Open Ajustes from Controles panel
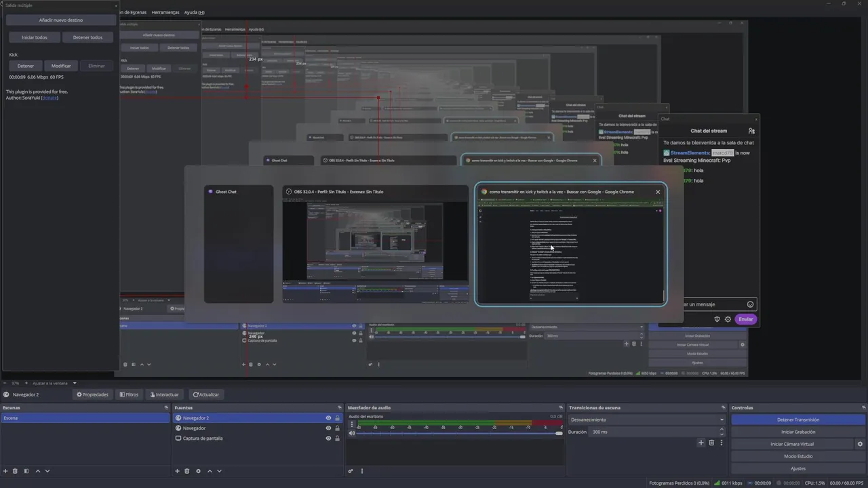The height and width of the screenshot is (488, 868). [x=798, y=468]
